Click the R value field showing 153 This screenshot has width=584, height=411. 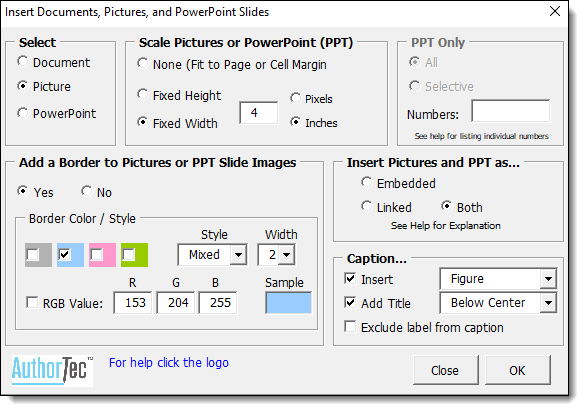[x=133, y=303]
